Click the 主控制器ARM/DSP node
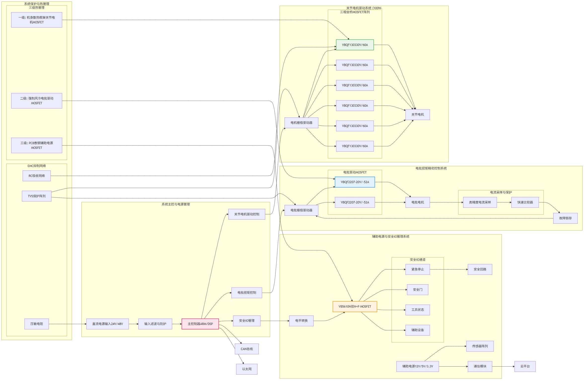The height and width of the screenshot is (383, 588). tap(200, 324)
